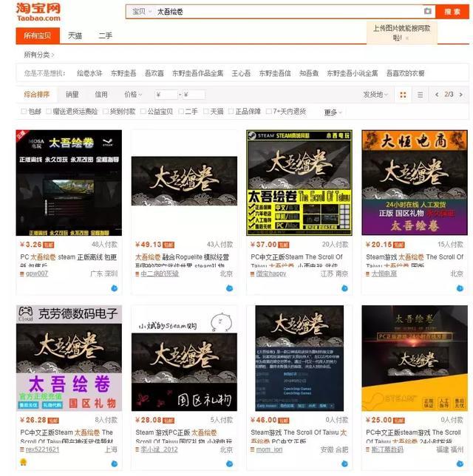The image size is (473, 476).
Task: Open seller shop 傲宝happy
Action: point(271,273)
